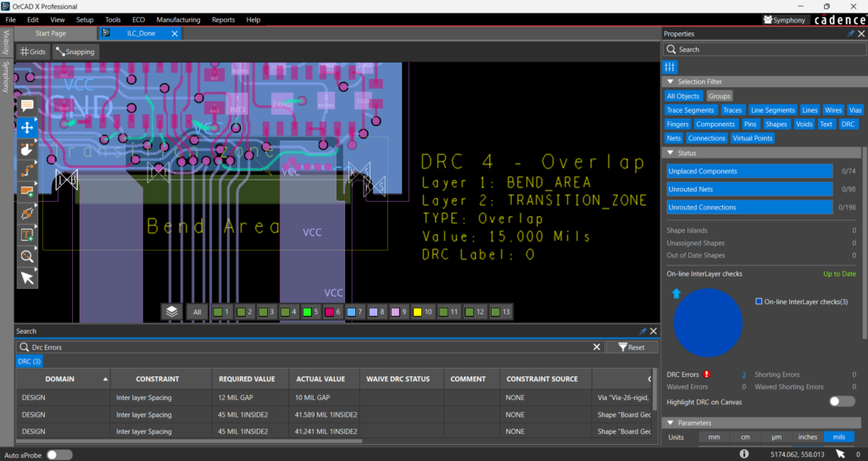Collapse the Parameters section
Viewport: 868px width, 461px height.
[x=670, y=423]
